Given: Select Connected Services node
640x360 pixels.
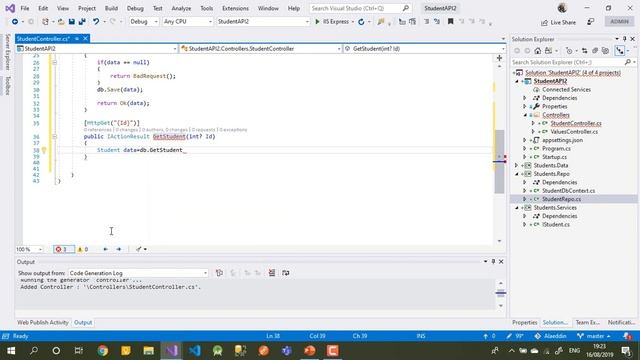Looking at the screenshot, I should click(x=566, y=89).
